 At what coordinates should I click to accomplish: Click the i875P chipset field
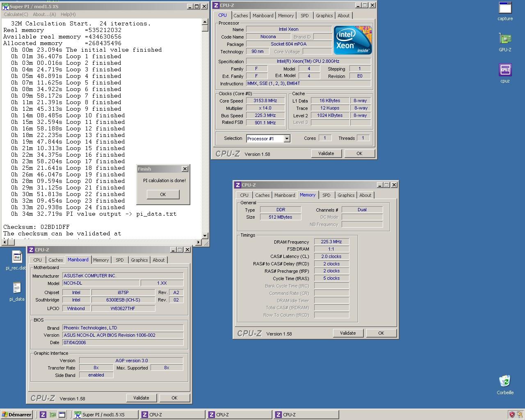[x=123, y=292]
